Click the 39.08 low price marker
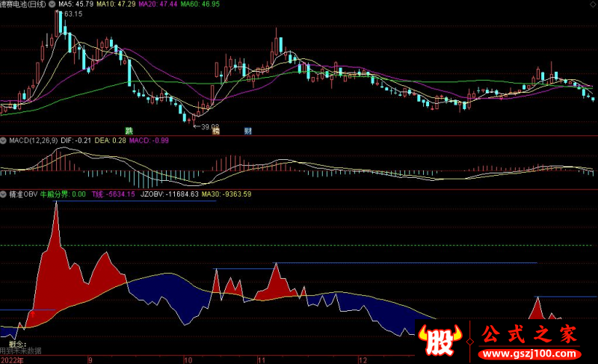 208,126
